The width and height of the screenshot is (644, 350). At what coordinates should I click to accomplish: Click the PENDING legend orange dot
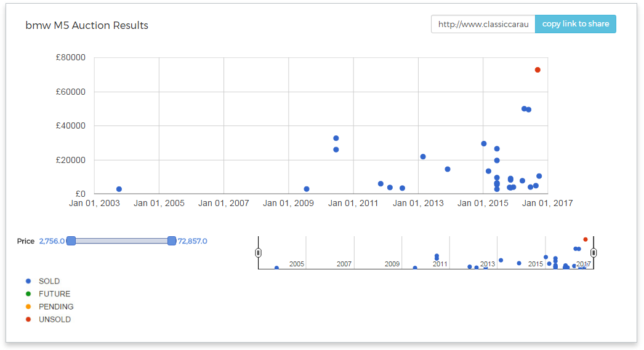[28, 306]
